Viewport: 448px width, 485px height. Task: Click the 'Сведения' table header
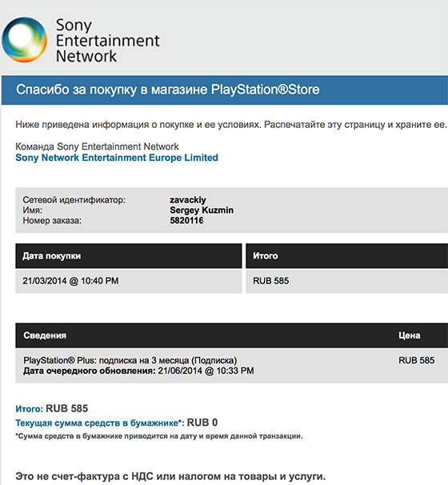pos(45,335)
